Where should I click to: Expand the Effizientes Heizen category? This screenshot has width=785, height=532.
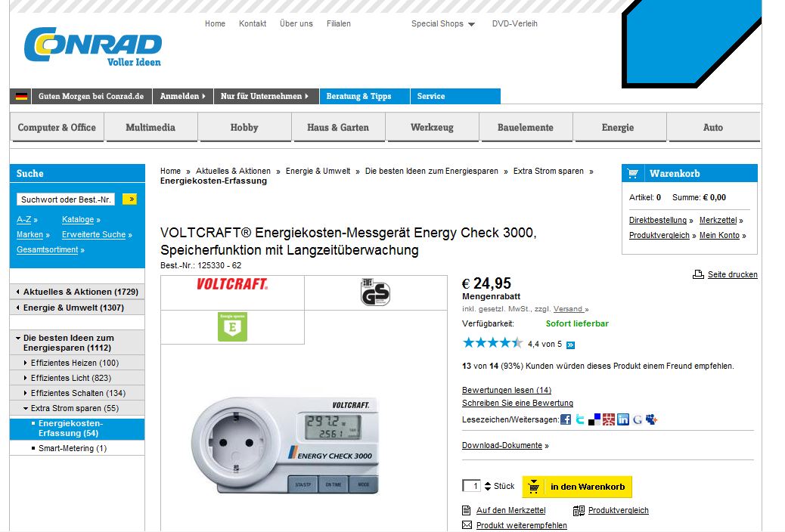[x=26, y=363]
